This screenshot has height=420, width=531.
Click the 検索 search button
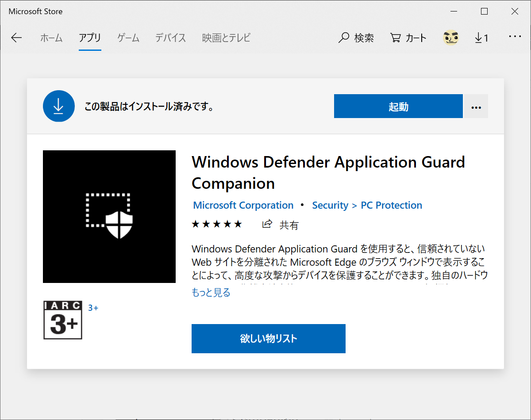coord(356,38)
